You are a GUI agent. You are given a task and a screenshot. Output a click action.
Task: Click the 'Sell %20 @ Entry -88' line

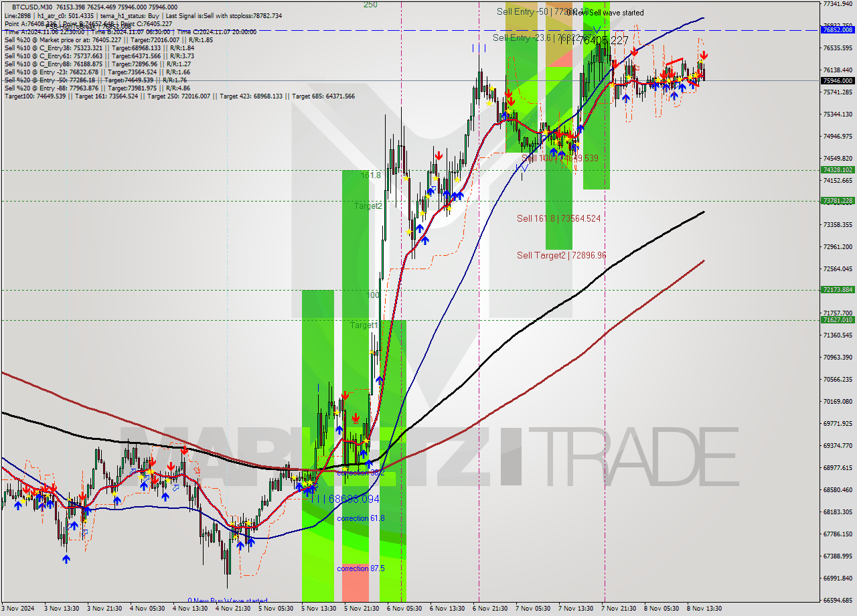[x=97, y=88]
